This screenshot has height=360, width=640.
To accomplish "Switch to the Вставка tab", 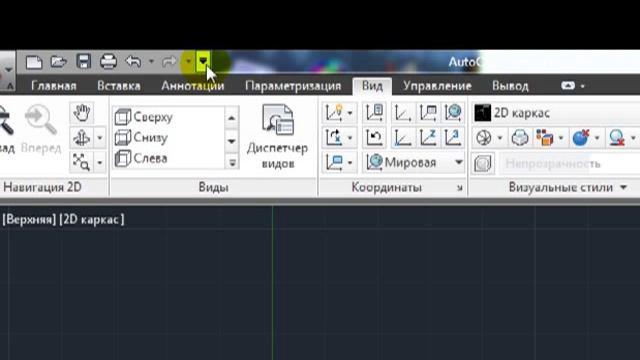I will (x=119, y=86).
